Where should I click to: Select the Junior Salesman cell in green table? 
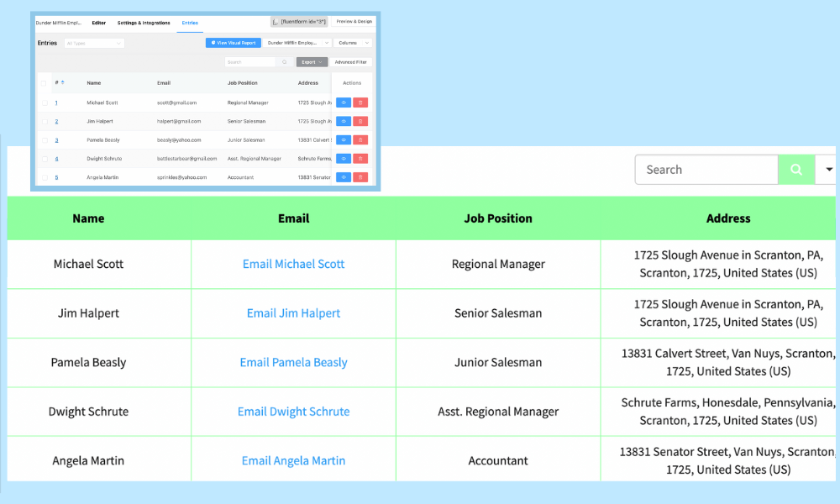(x=498, y=363)
